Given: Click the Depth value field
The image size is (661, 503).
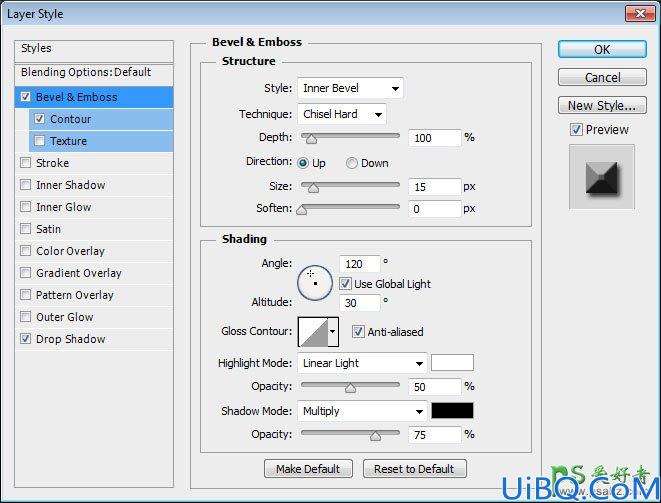Looking at the screenshot, I should tap(435, 138).
